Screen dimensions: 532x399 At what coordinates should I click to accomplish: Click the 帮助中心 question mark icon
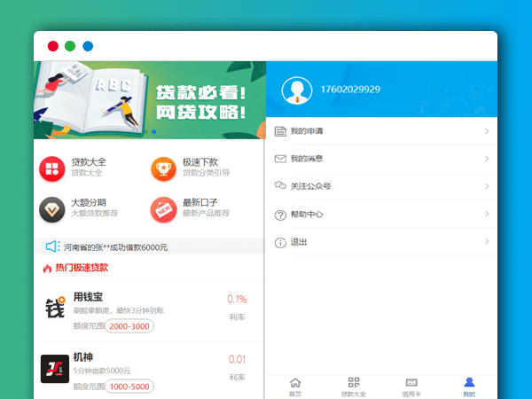pyautogui.click(x=280, y=215)
